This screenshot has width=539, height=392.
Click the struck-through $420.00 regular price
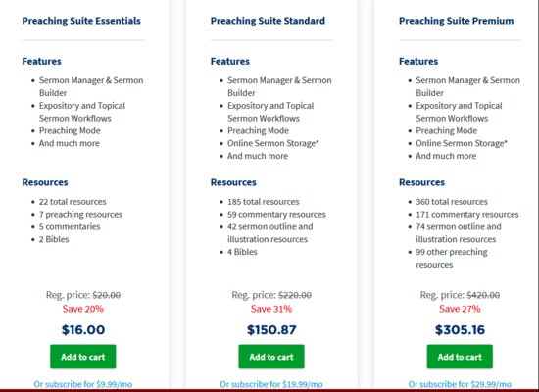tap(483, 295)
